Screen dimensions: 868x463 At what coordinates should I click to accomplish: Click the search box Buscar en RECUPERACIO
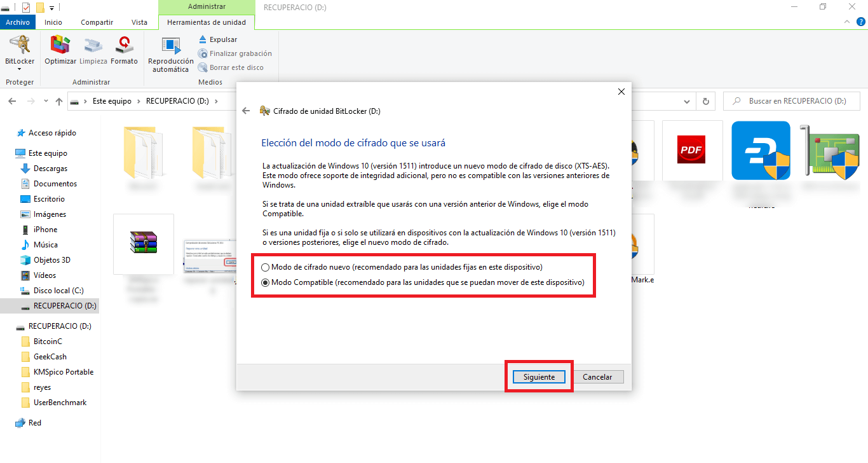(x=792, y=101)
